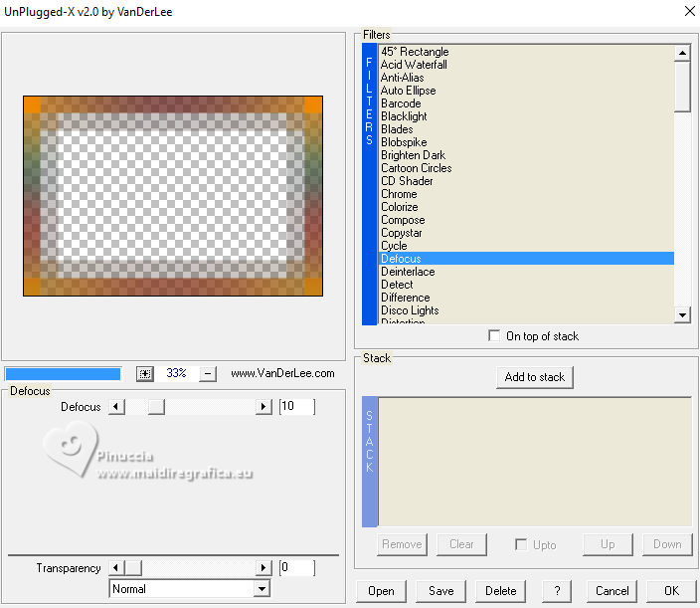Viewport: 700px width, 608px height.
Task: Click the Delete button
Action: point(501,591)
